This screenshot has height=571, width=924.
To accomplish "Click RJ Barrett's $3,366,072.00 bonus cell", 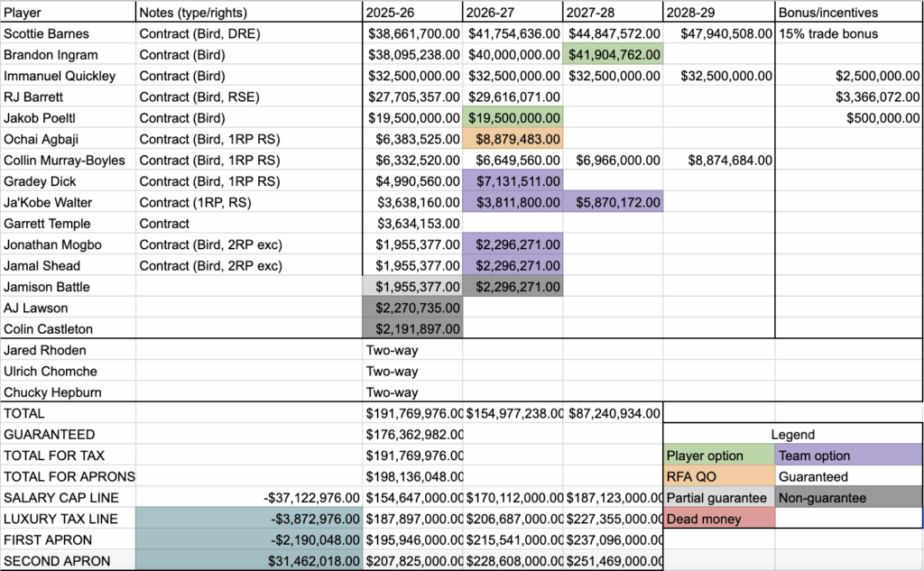I will [849, 97].
